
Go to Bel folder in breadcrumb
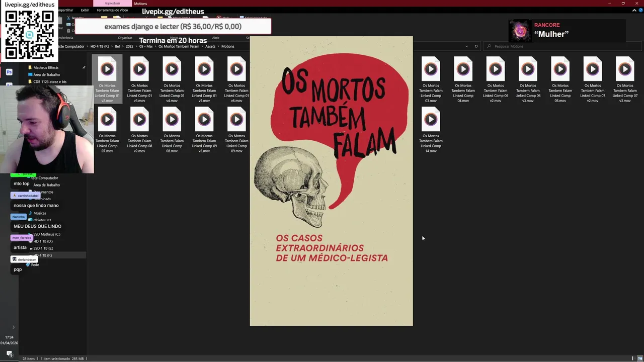(x=117, y=46)
